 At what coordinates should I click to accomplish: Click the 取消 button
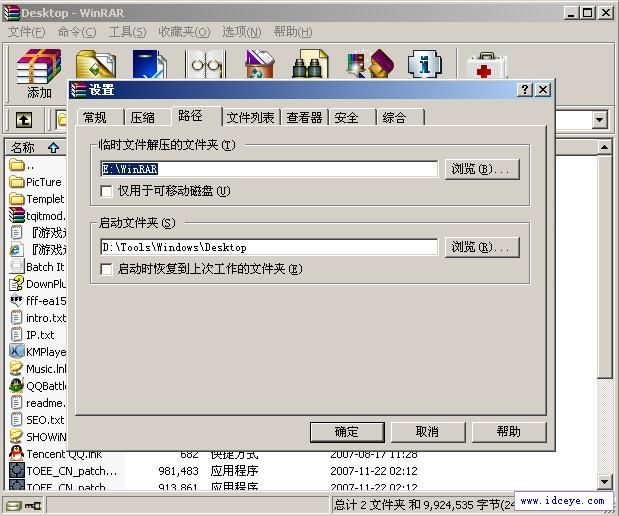pos(428,432)
